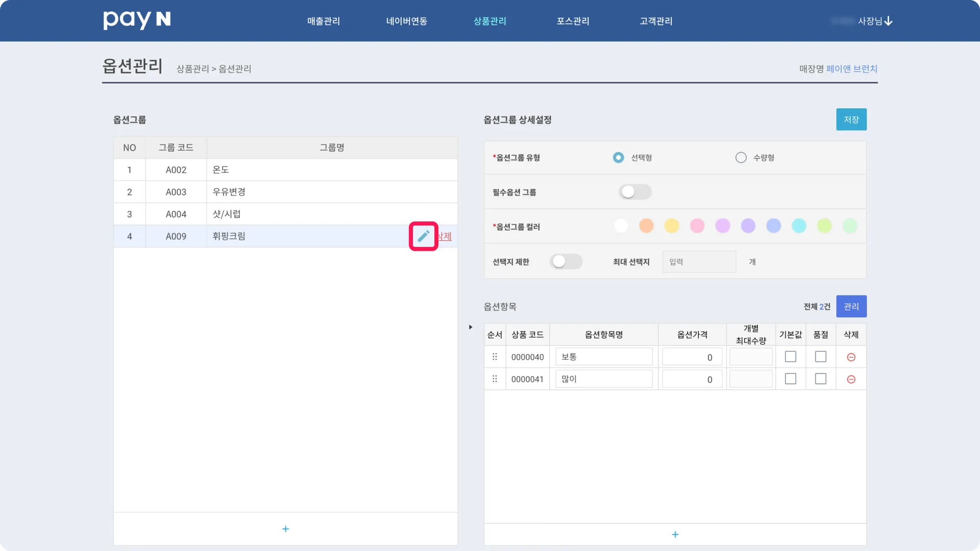Click red delete circle for 보통 option
The height and width of the screenshot is (551, 980).
851,357
